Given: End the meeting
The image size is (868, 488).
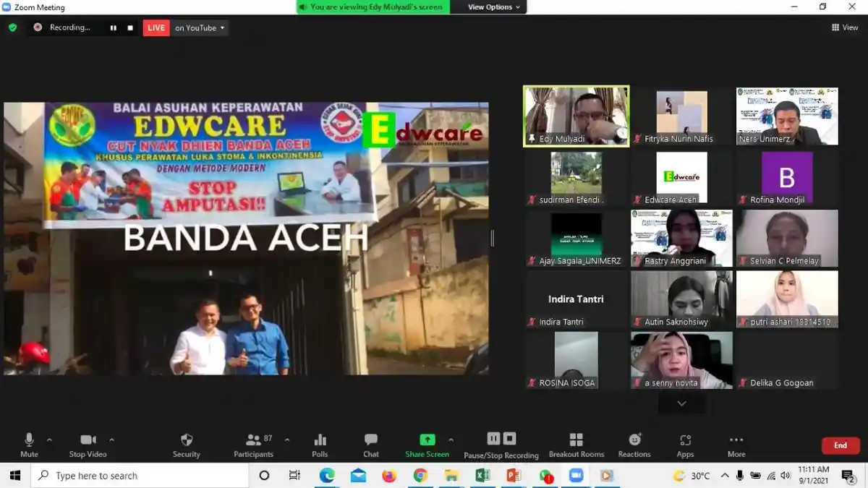Looking at the screenshot, I should tap(840, 445).
